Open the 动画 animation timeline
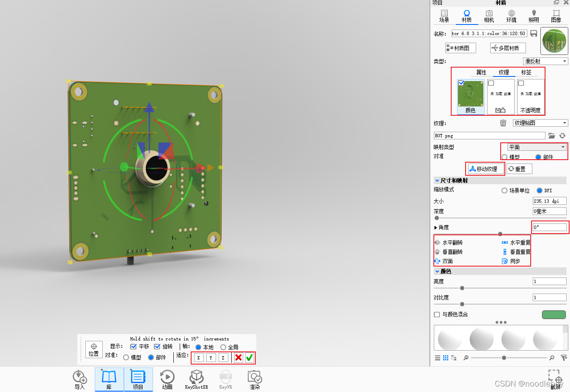Screen dimensions: 570x392 point(167,379)
